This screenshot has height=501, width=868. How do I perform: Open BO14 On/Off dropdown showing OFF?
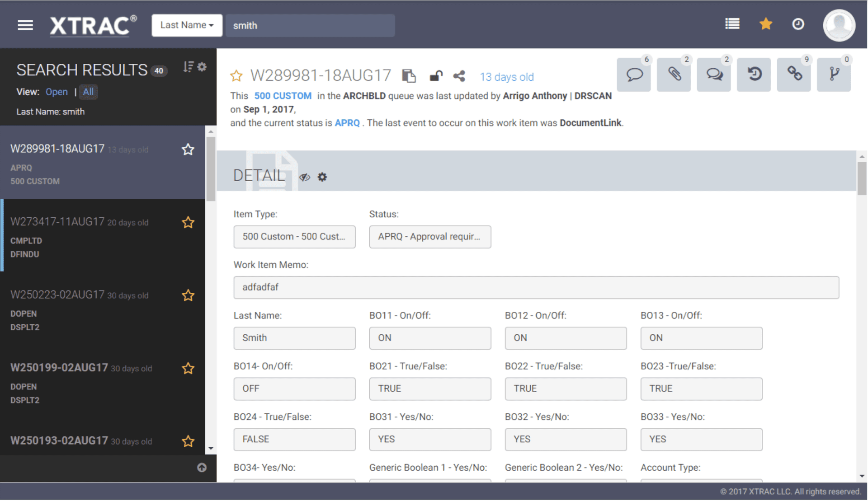click(294, 389)
